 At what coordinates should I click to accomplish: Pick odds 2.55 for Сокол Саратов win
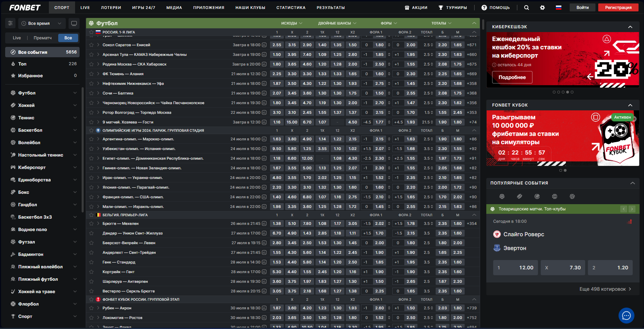(x=277, y=45)
